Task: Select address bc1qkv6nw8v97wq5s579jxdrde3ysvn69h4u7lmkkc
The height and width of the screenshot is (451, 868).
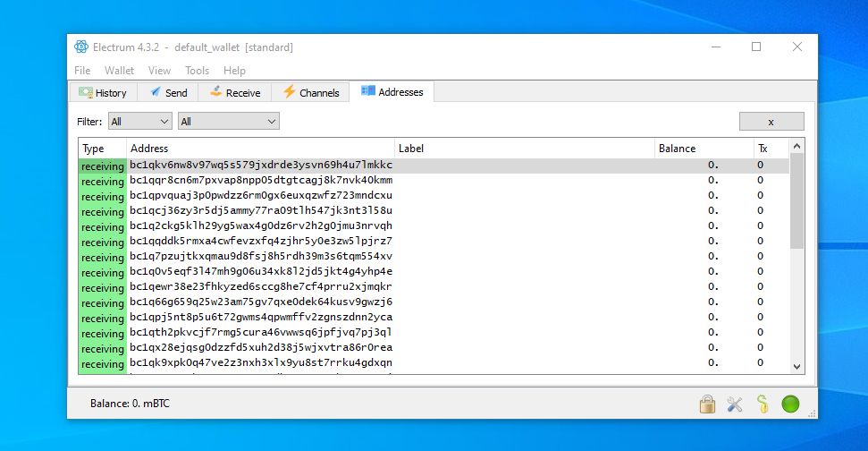Action: pos(261,166)
